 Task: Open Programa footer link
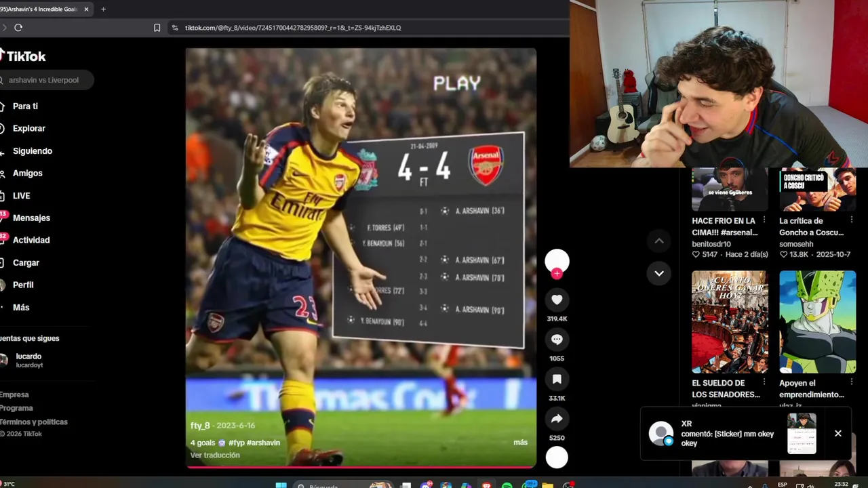[x=16, y=408]
